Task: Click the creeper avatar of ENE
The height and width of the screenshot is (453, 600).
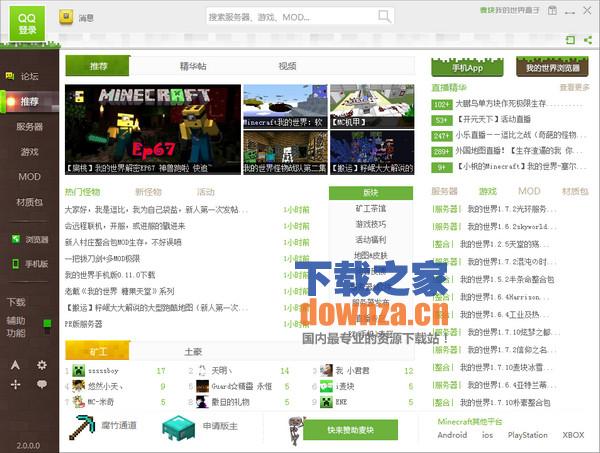Action: point(326,402)
